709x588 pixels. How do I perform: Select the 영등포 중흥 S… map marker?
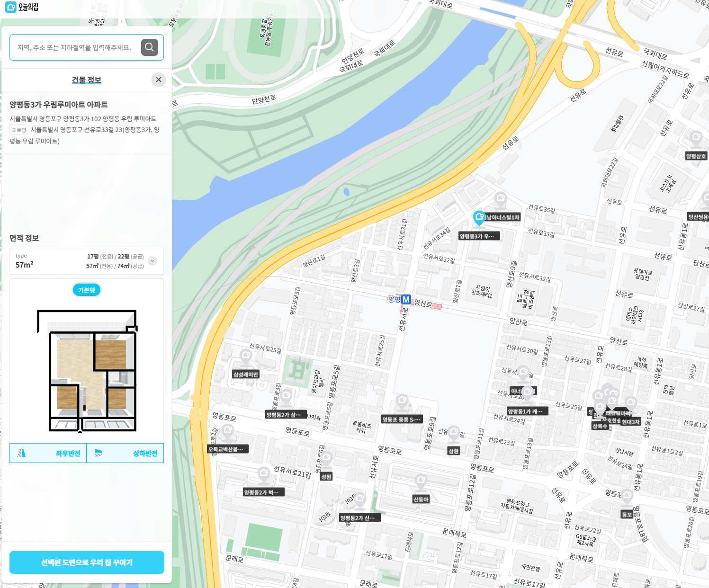click(402, 401)
